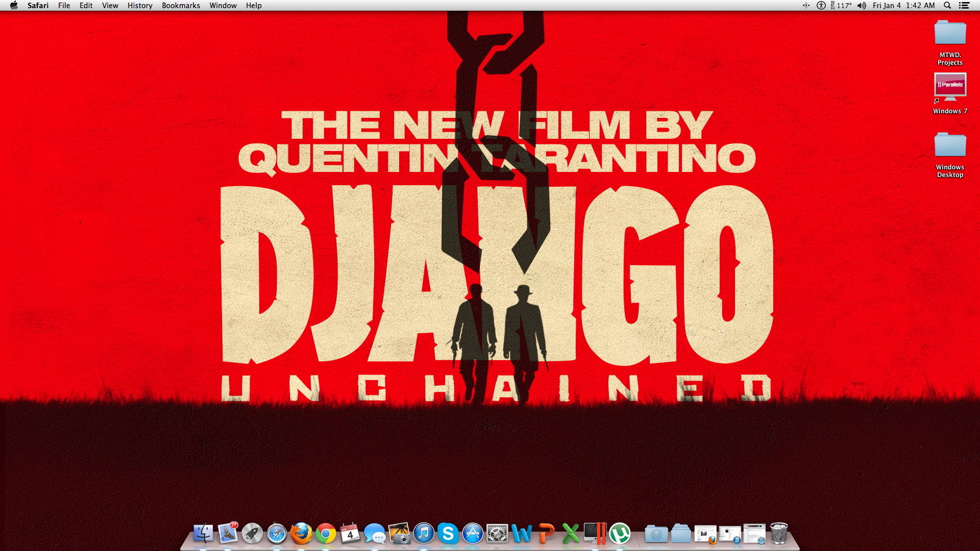980x551 pixels.
Task: Launch Google Chrome from the dock
Action: tap(326, 534)
